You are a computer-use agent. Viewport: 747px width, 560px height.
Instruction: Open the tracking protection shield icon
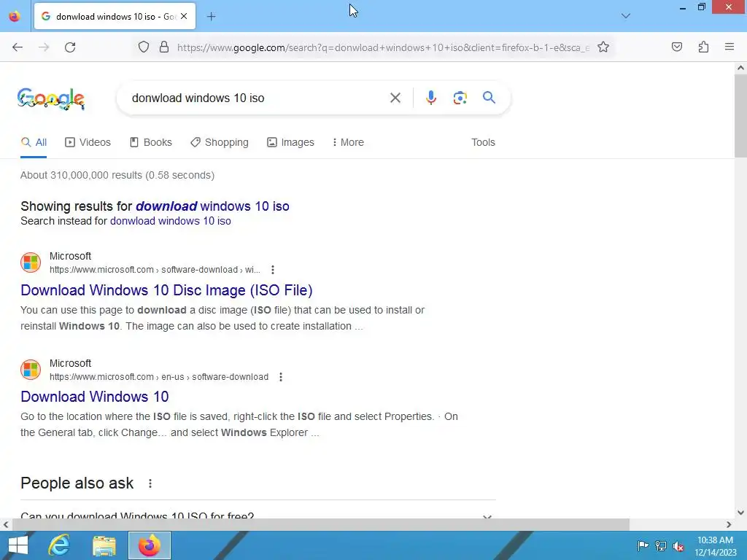144,47
